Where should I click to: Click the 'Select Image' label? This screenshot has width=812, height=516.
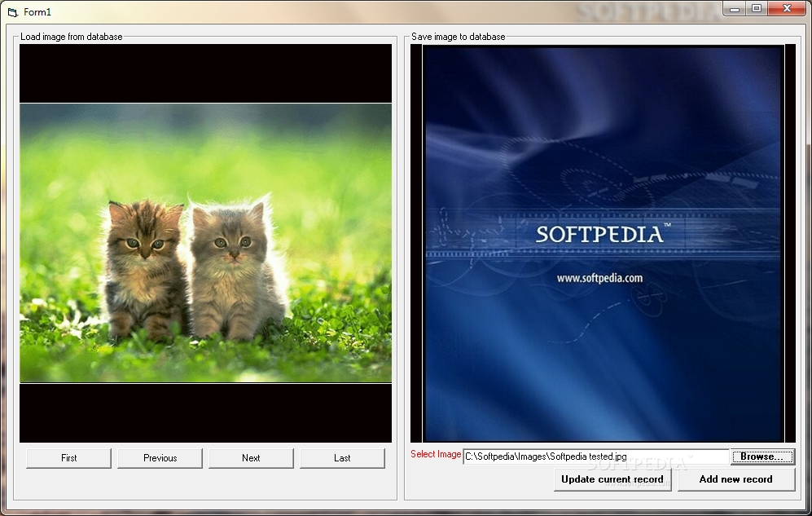[x=436, y=454]
